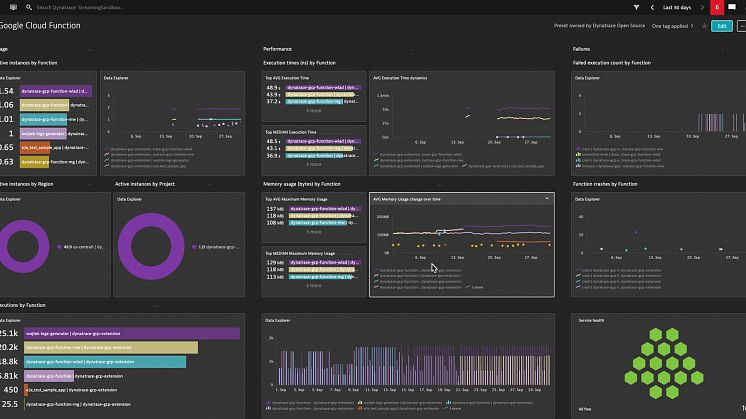This screenshot has height=419, width=746.
Task: Select the 36.9 s median execution bar
Action: (314, 156)
